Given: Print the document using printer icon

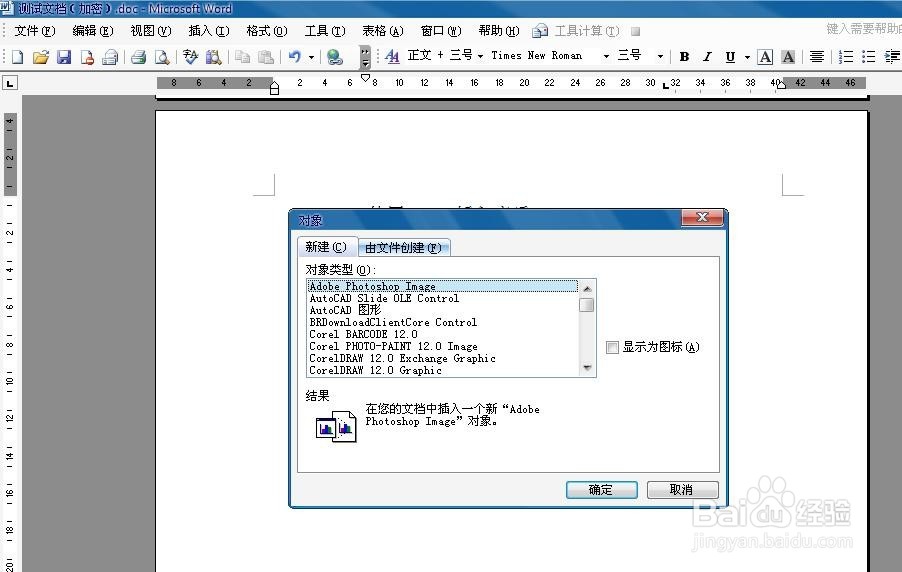Looking at the screenshot, I should pyautogui.click(x=138, y=57).
